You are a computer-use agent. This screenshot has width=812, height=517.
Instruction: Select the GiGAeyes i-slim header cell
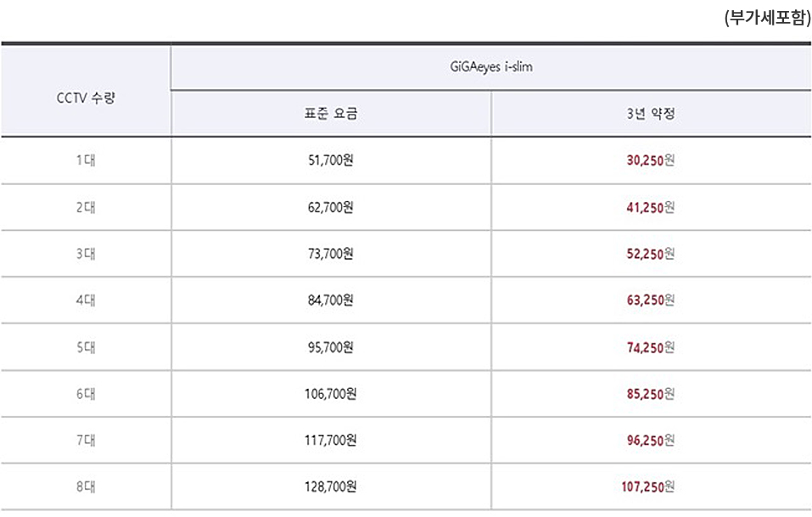click(x=491, y=66)
